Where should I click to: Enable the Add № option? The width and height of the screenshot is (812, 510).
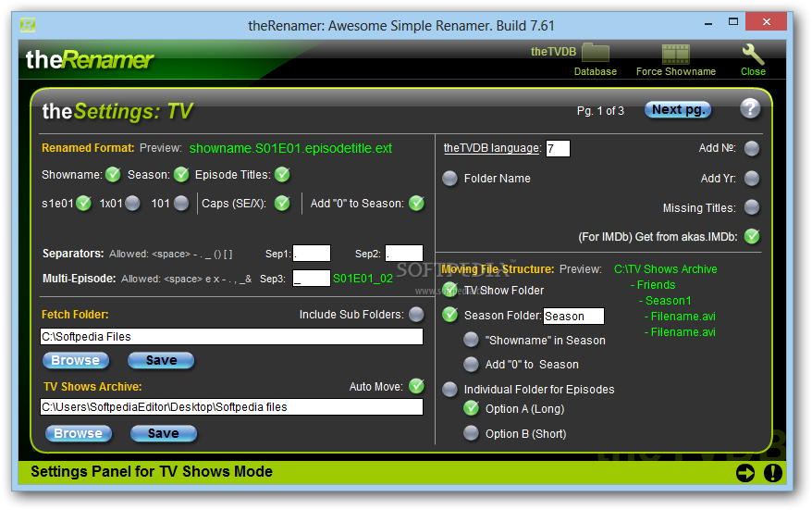click(752, 149)
